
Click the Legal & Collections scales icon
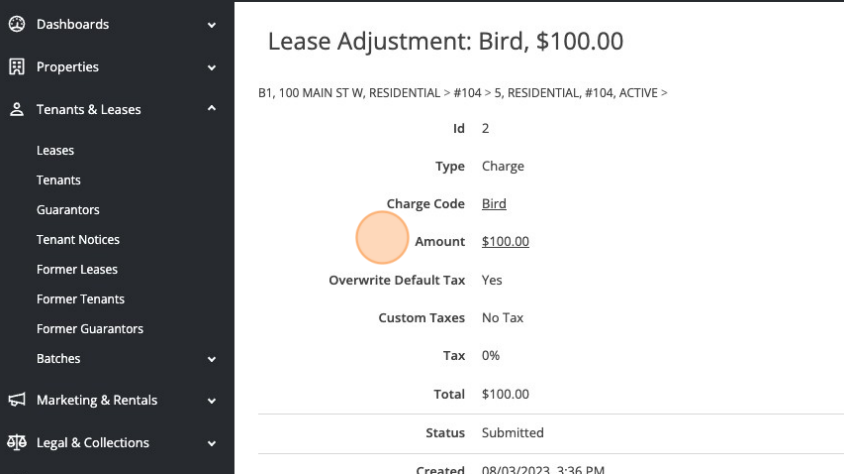[17, 442]
